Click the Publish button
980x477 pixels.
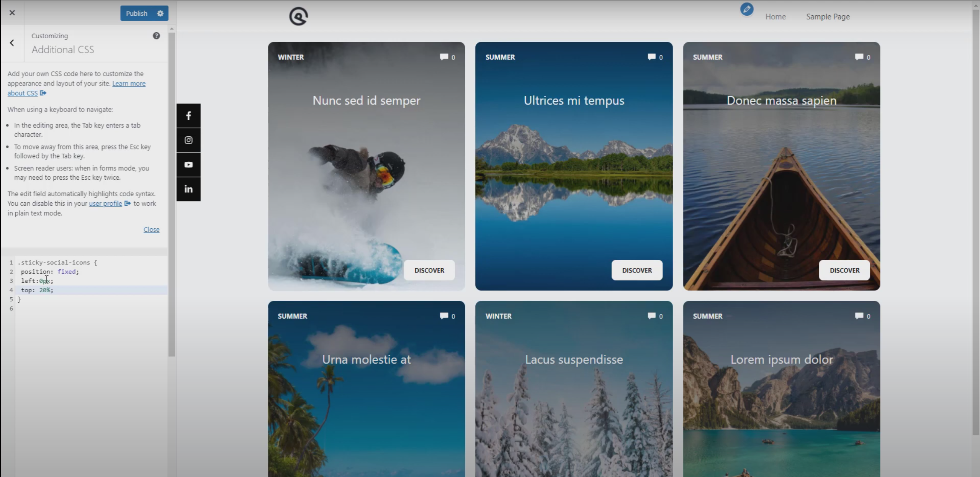pos(136,13)
